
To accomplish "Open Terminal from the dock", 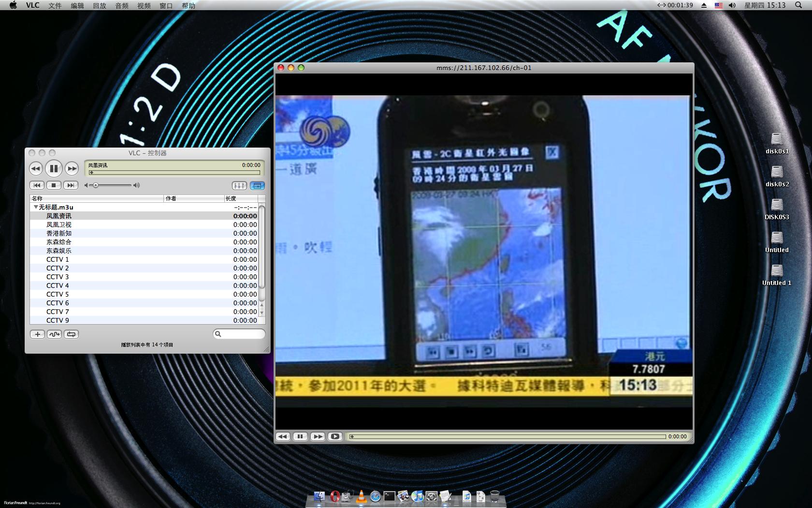I will (389, 496).
